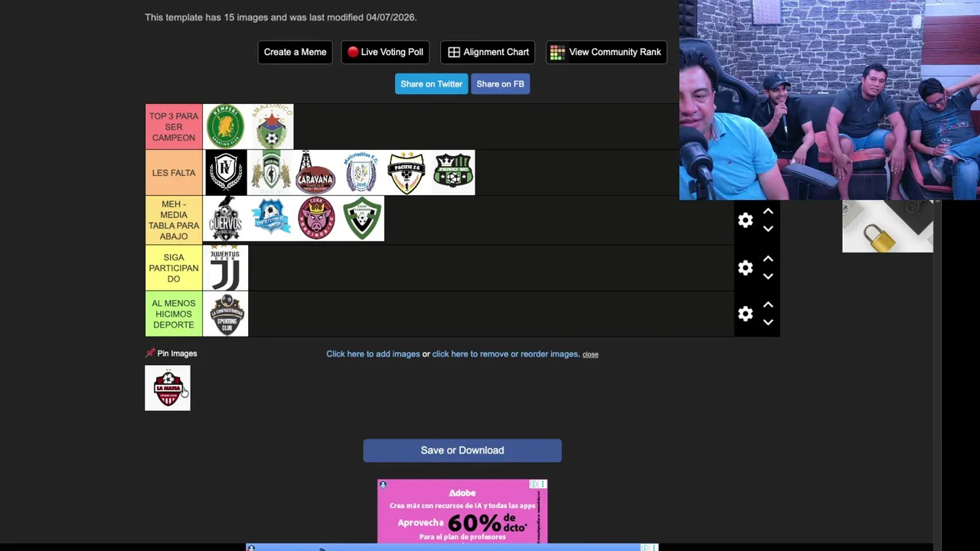Screen dimensions: 980x551
Task: Share on FB
Action: tap(500, 84)
